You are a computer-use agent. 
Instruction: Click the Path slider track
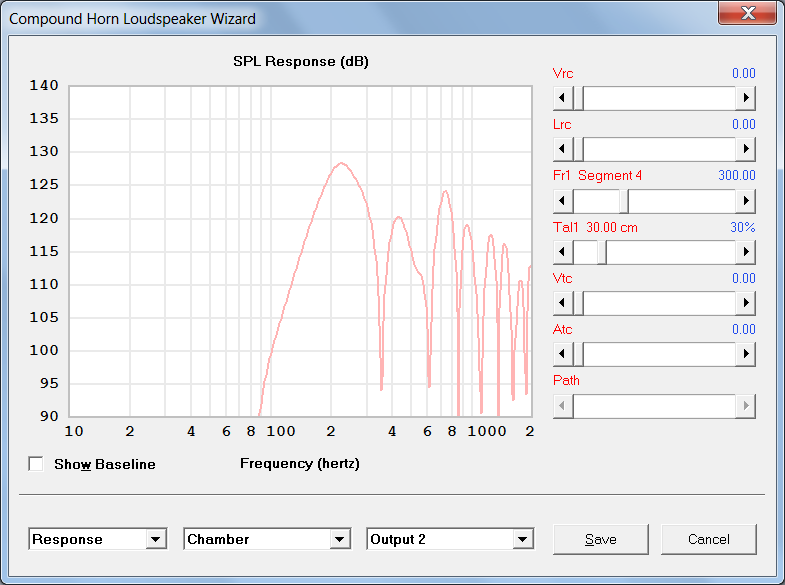(654, 406)
